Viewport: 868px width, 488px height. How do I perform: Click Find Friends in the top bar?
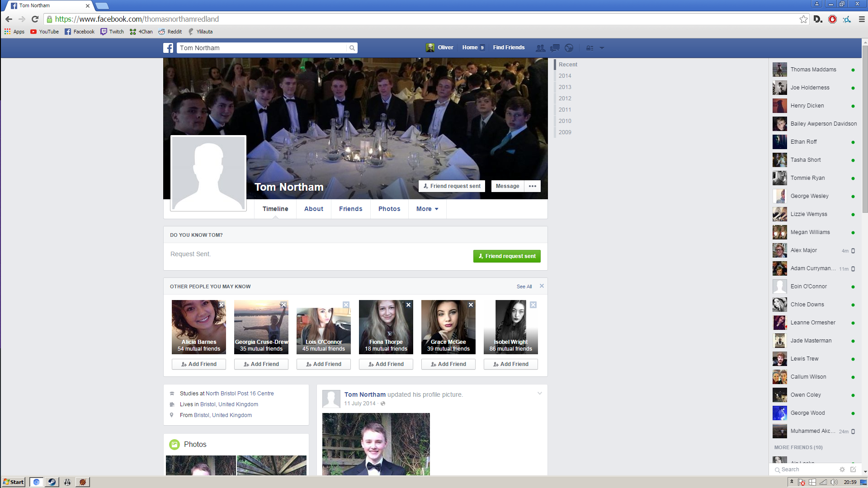click(x=509, y=47)
